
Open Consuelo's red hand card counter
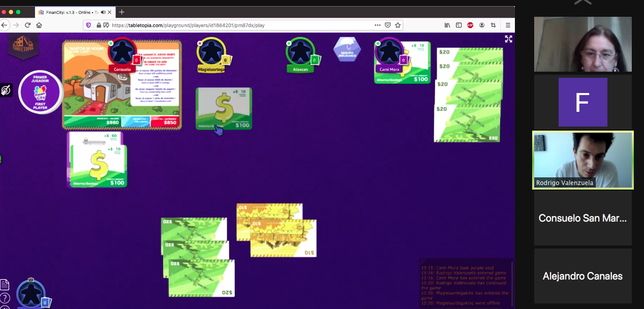coord(136,60)
